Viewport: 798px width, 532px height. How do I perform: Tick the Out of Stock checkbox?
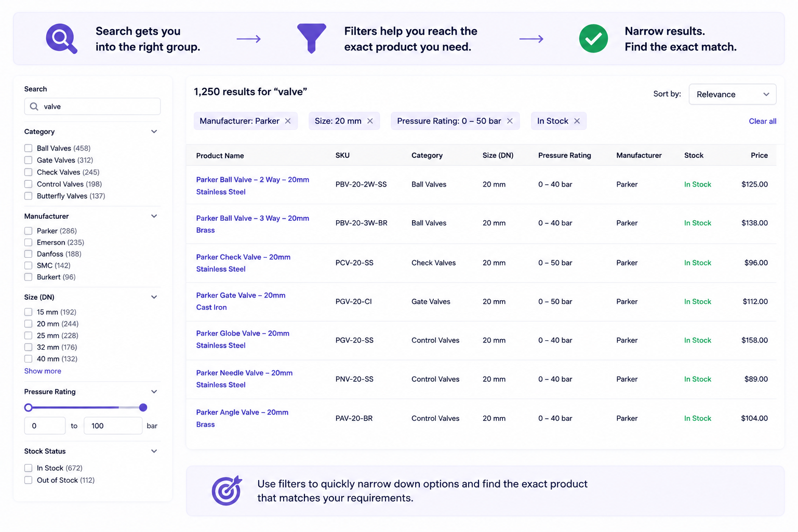pos(29,480)
